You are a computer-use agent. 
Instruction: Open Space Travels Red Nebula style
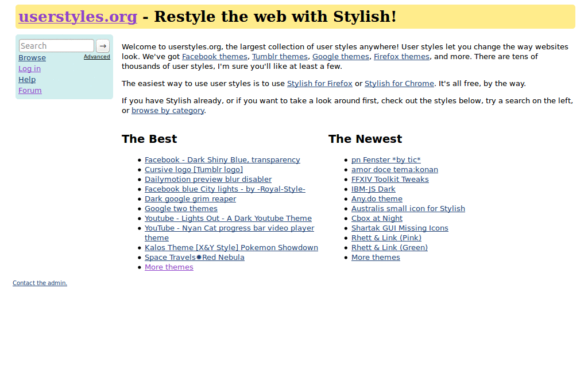tap(195, 257)
